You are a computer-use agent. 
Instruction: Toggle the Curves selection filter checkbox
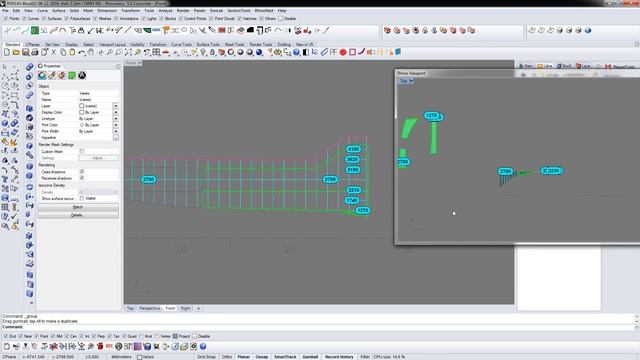point(24,19)
